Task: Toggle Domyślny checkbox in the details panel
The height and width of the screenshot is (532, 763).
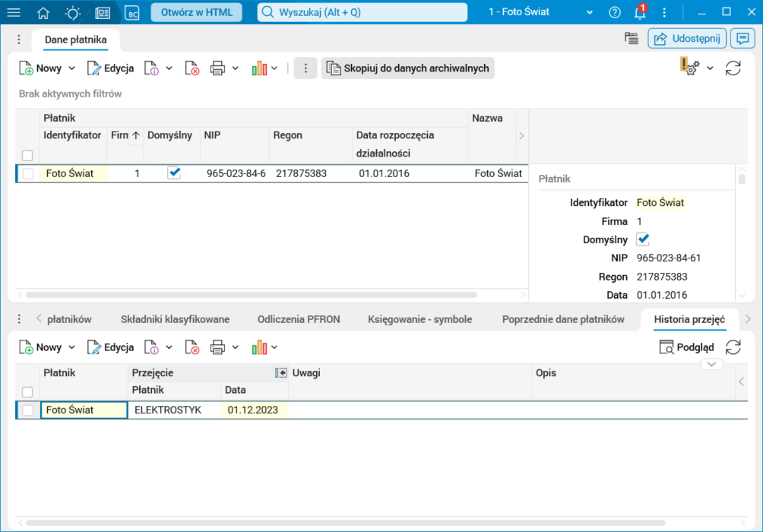Action: pyautogui.click(x=643, y=239)
